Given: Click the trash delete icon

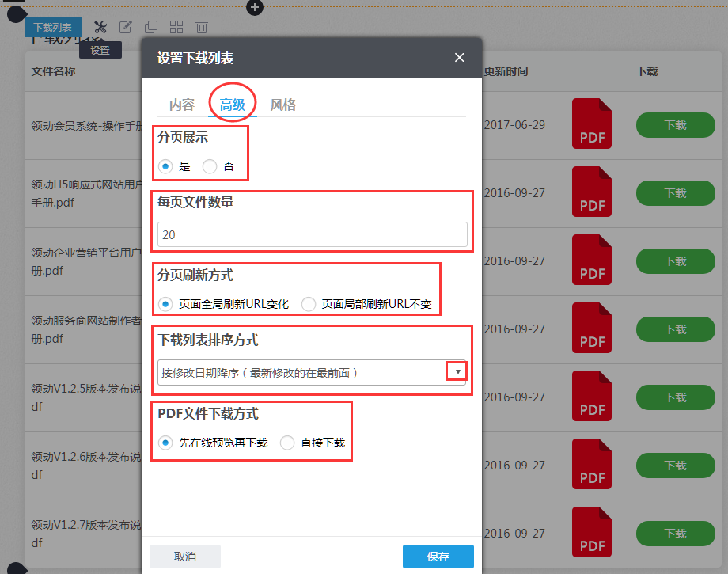Looking at the screenshot, I should pyautogui.click(x=201, y=26).
